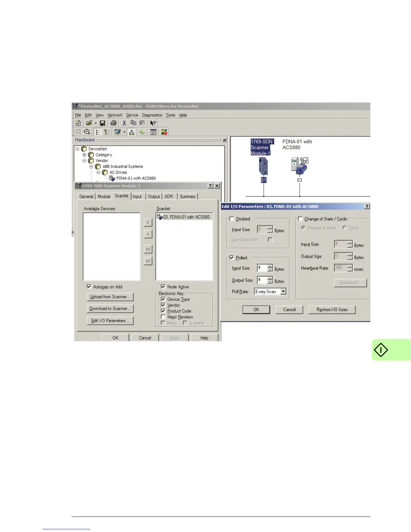Close the Hardware panel with its X
The width and height of the screenshot is (411, 532).
224,140
